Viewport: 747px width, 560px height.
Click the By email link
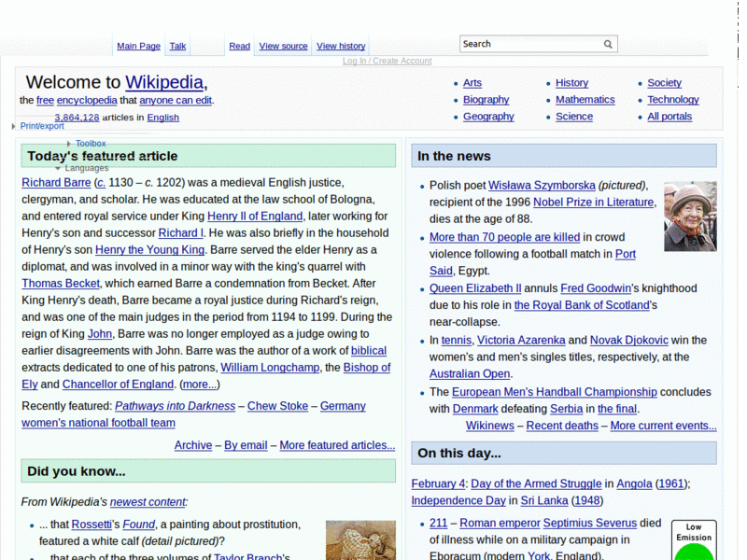(x=246, y=446)
